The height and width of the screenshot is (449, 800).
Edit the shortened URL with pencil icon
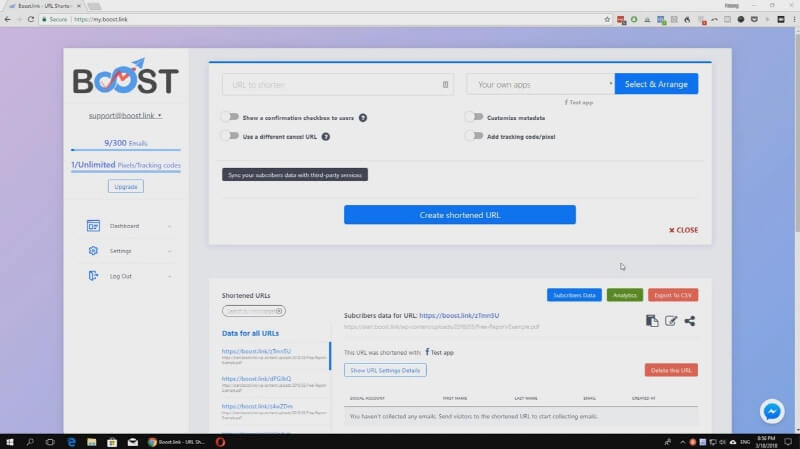click(x=671, y=321)
